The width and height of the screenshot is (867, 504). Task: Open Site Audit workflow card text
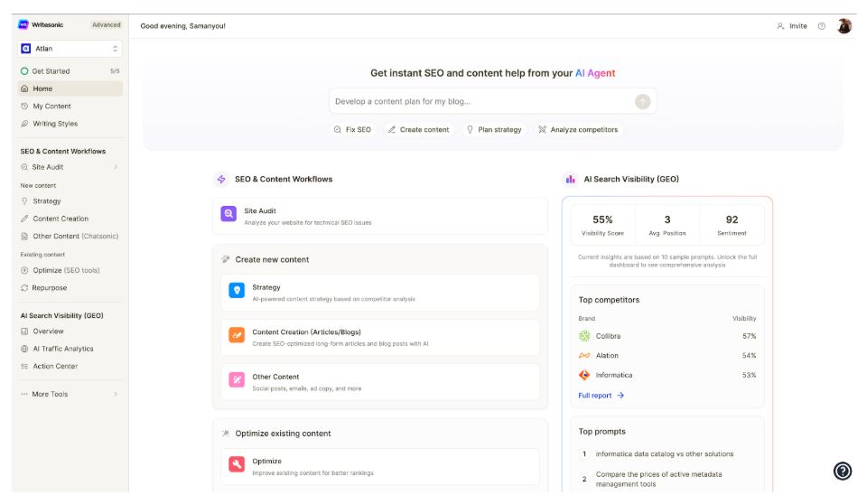pos(307,216)
